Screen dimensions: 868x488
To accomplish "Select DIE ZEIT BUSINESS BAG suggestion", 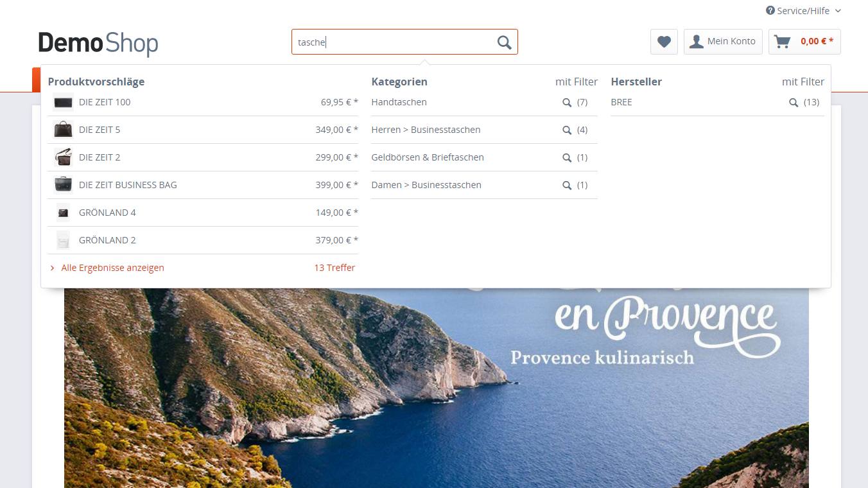I will pos(203,185).
